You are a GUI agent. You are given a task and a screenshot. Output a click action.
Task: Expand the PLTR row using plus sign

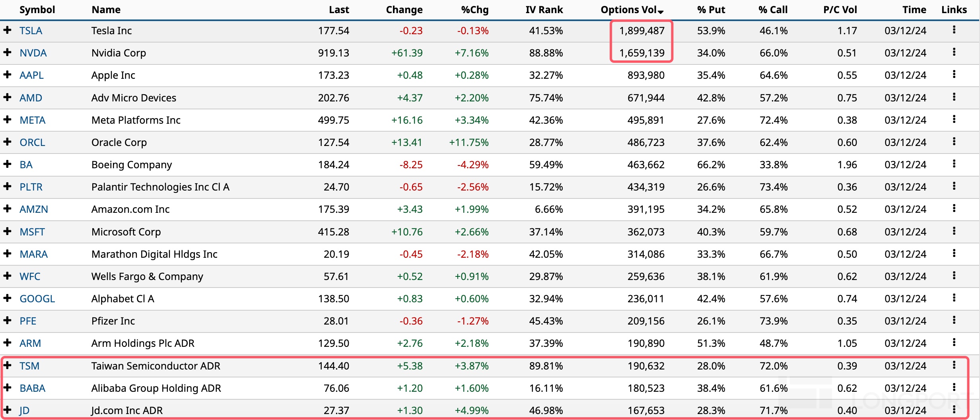(7, 186)
